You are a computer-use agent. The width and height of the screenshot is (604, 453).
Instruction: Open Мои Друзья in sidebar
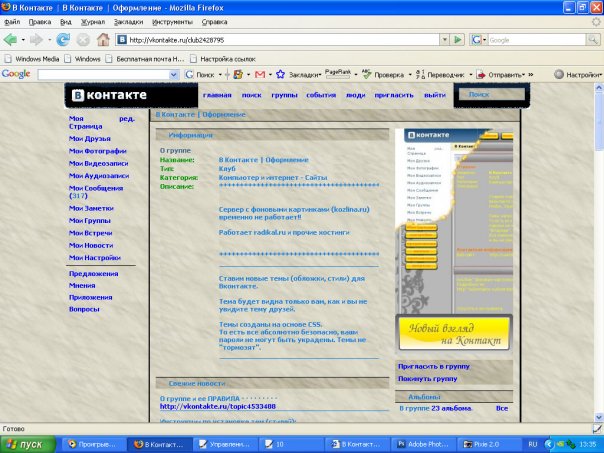click(90, 139)
